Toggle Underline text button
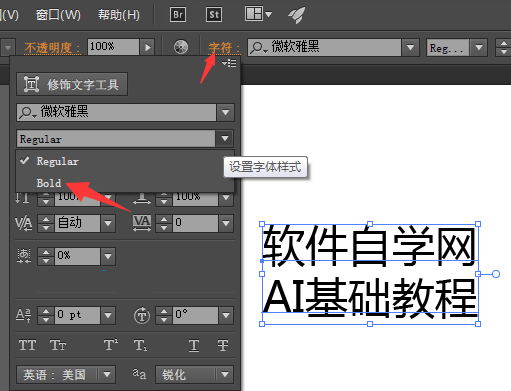 (x=194, y=345)
